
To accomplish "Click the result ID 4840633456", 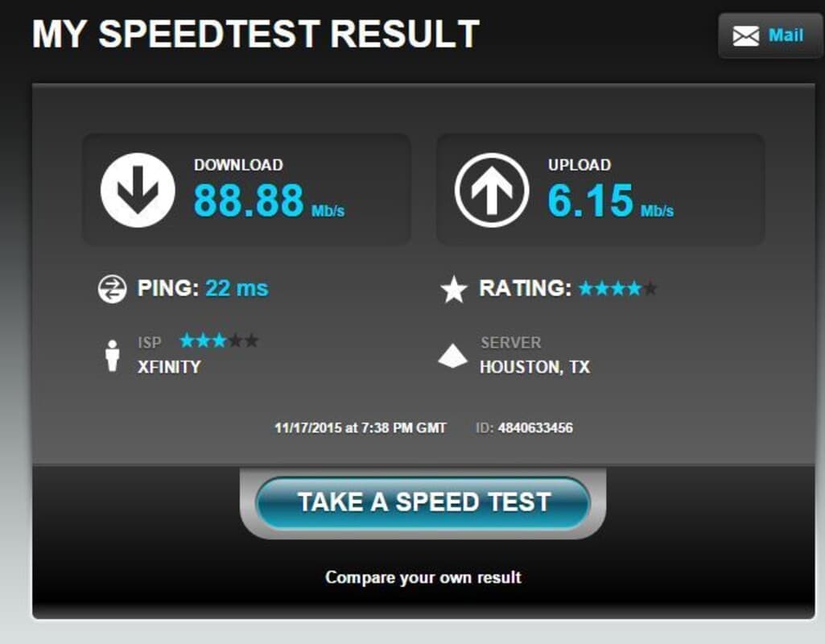I will [x=535, y=427].
